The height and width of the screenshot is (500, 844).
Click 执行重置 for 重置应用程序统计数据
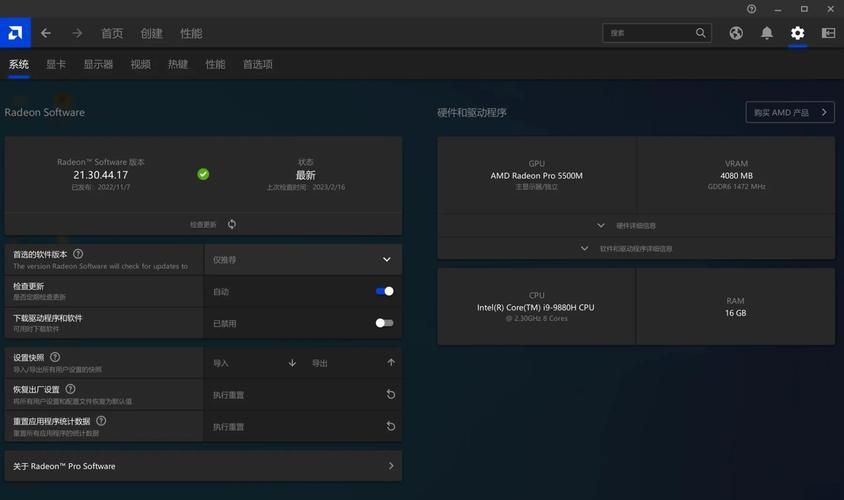point(228,427)
